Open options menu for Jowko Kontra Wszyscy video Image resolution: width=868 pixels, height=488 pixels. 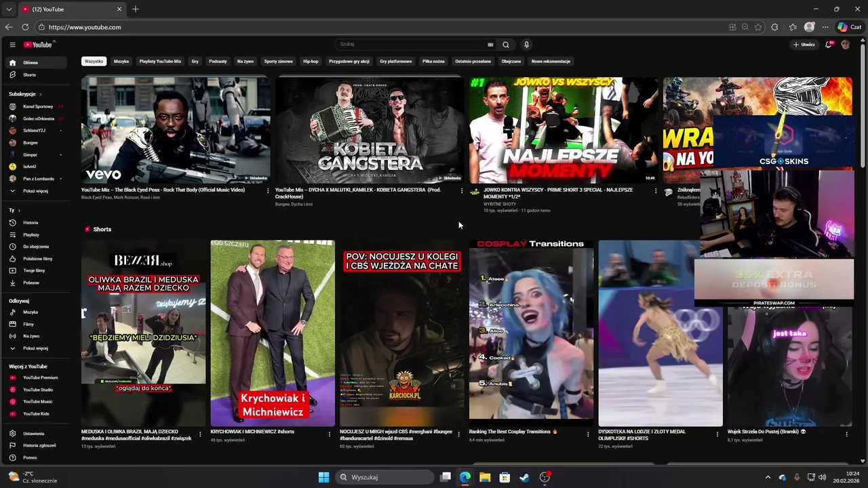pos(656,190)
